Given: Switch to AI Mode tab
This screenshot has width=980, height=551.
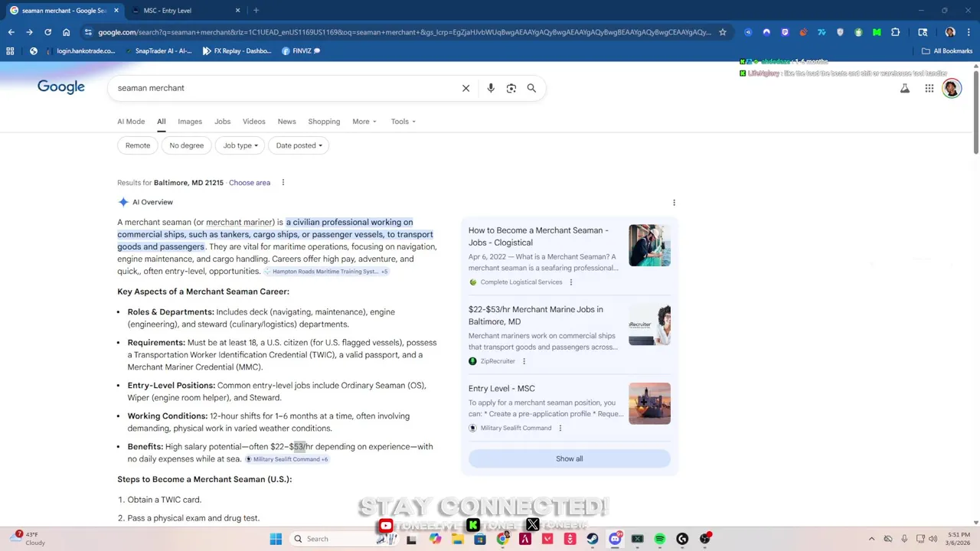Looking at the screenshot, I should 131,122.
